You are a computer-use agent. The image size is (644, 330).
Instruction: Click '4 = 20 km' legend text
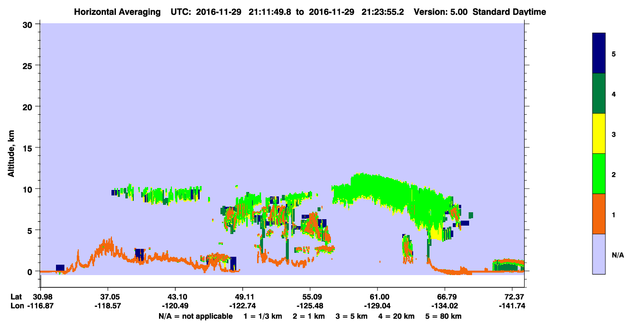click(x=396, y=316)
